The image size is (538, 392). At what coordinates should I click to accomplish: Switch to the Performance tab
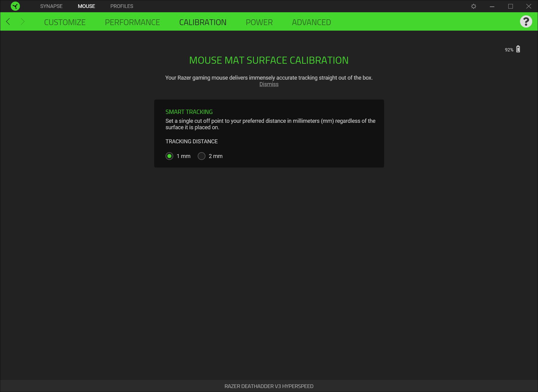click(x=132, y=22)
